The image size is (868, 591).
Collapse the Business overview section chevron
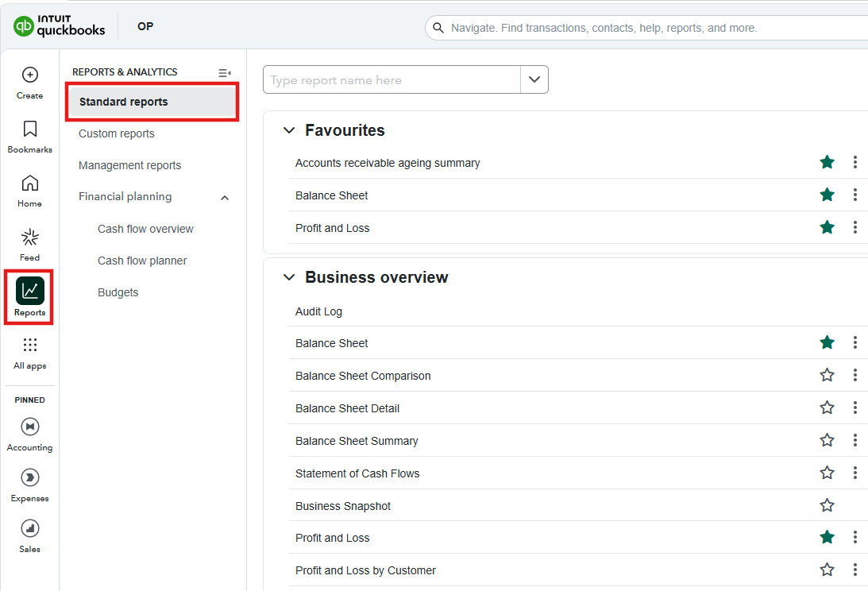tap(289, 277)
